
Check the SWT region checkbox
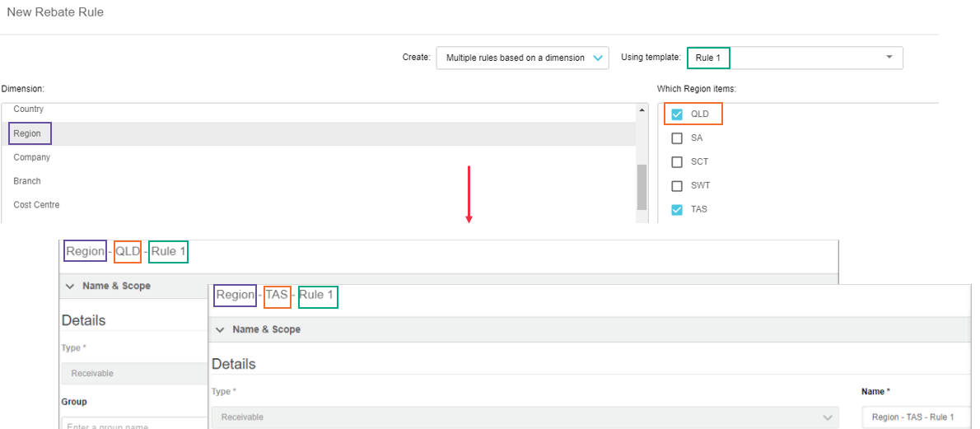(x=676, y=186)
